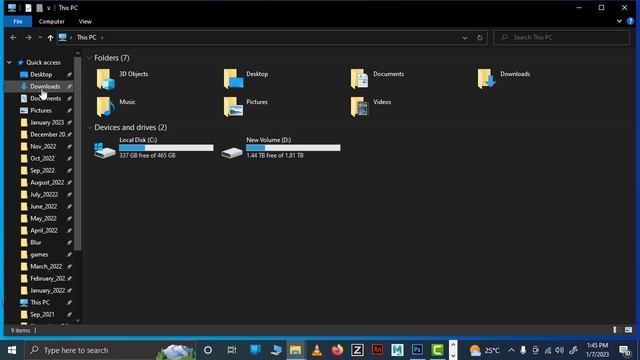Collapse the Folders (7) group
Viewport: 640px width, 360px height.
pyautogui.click(x=89, y=58)
